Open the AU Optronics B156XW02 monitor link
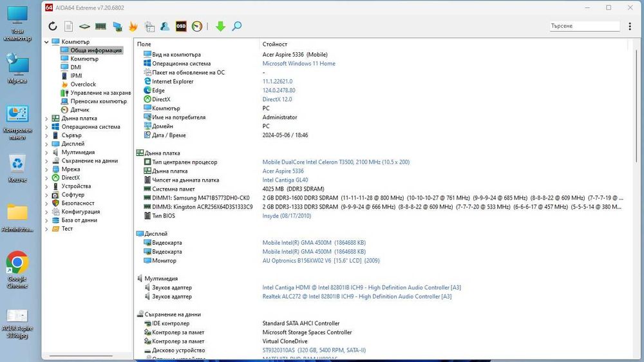644x362 pixels. tap(321, 260)
